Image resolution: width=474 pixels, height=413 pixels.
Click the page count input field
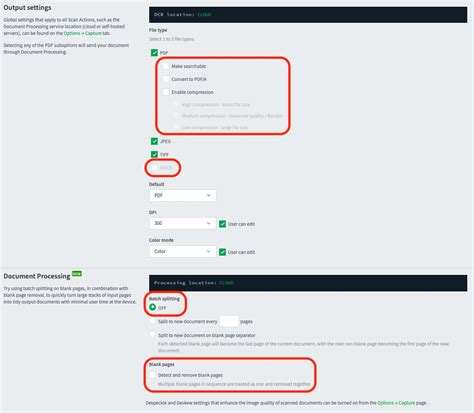pos(229,321)
